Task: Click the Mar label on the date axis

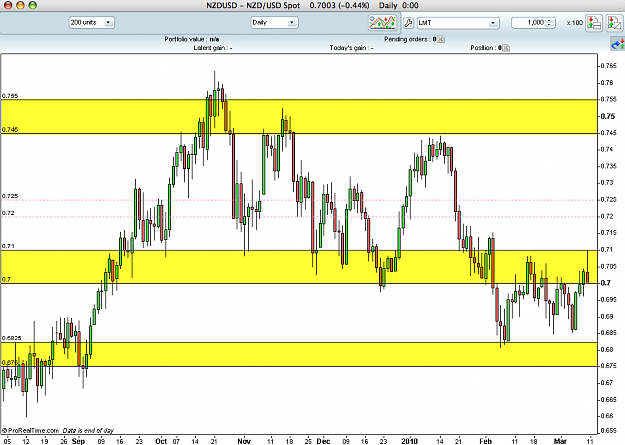Action: (x=560, y=441)
